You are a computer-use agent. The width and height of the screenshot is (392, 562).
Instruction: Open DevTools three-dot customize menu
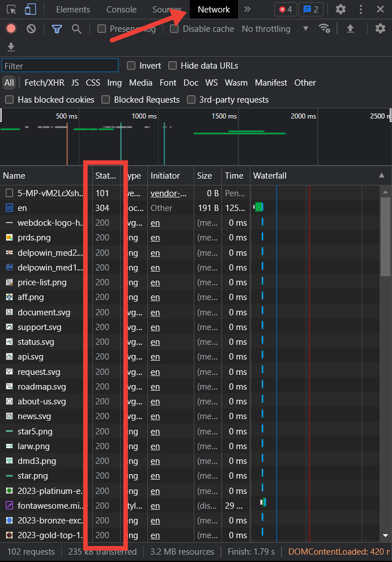tap(361, 9)
